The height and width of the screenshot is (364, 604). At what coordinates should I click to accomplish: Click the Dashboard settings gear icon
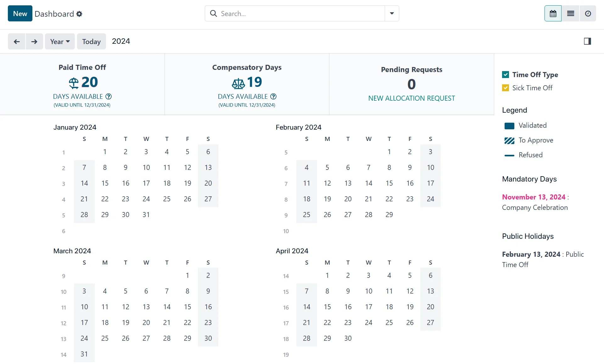[79, 14]
